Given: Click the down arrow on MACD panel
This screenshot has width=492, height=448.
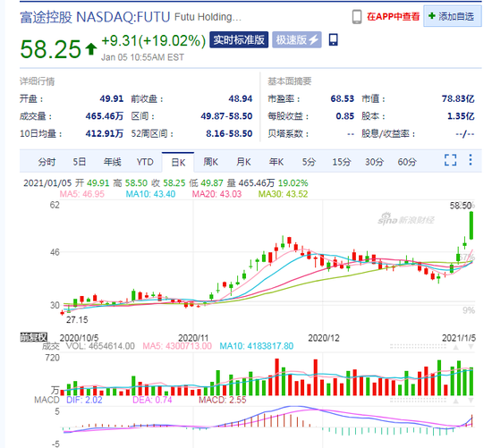Looking at the screenshot, I should point(471,401).
